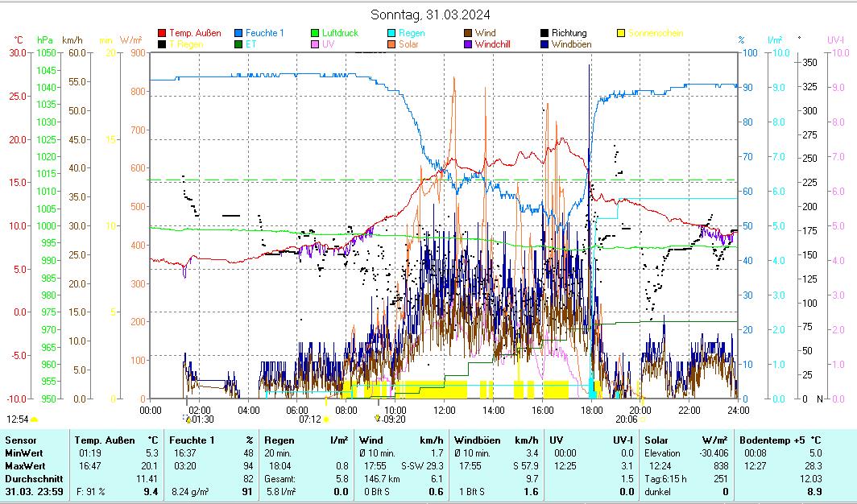Click the yellow Sonnenschein legend swatch
This screenshot has width=857, height=504.
tap(621, 33)
